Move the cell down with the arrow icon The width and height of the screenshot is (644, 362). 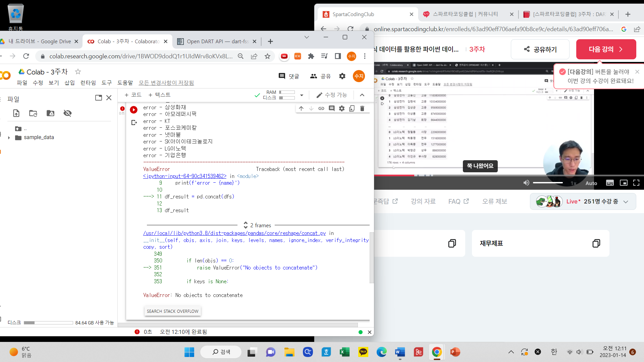311,108
